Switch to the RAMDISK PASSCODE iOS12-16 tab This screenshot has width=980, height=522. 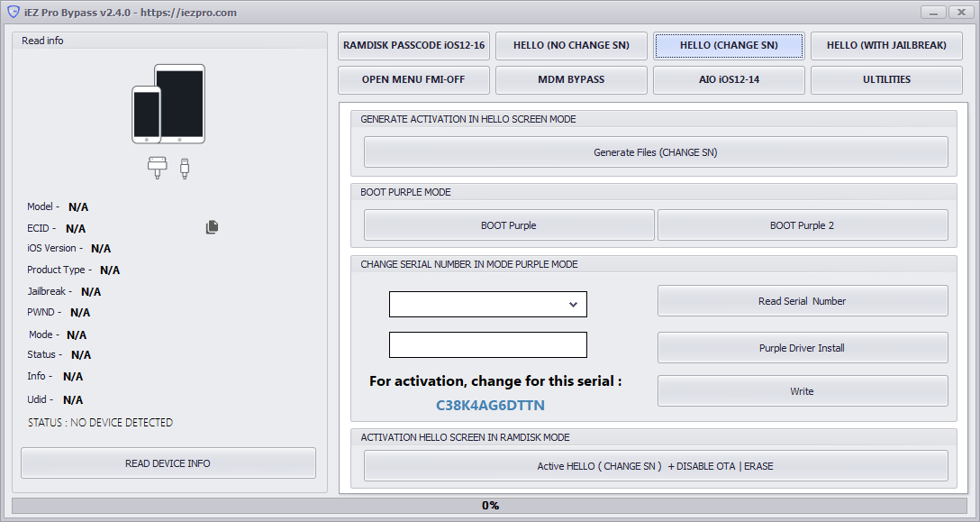pos(413,45)
